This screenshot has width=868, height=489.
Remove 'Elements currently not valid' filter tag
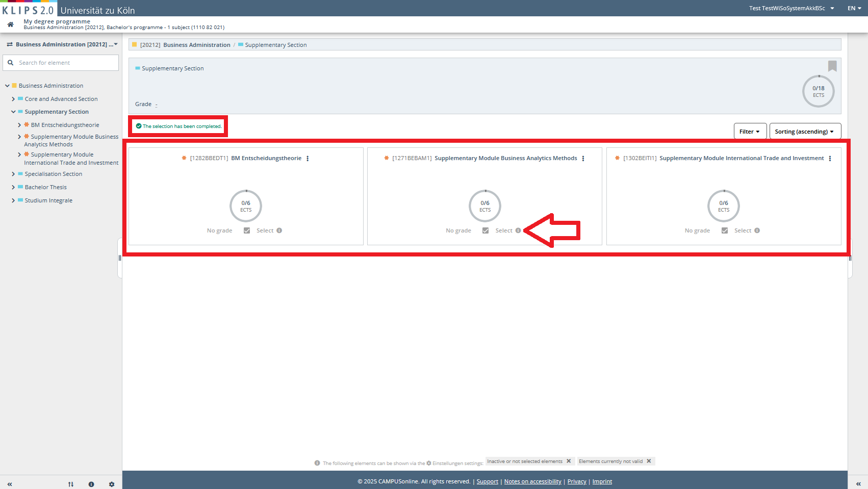649,461
